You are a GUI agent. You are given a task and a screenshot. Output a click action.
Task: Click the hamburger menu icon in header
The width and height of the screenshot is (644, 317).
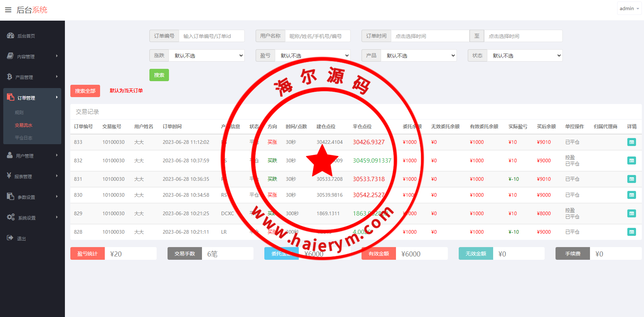pos(8,10)
